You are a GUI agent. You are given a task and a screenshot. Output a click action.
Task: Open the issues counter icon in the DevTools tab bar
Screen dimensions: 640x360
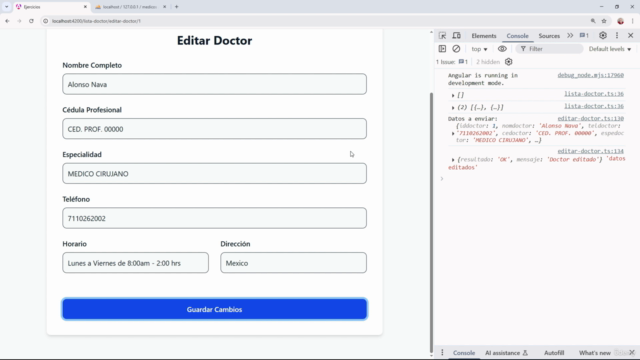(x=584, y=36)
